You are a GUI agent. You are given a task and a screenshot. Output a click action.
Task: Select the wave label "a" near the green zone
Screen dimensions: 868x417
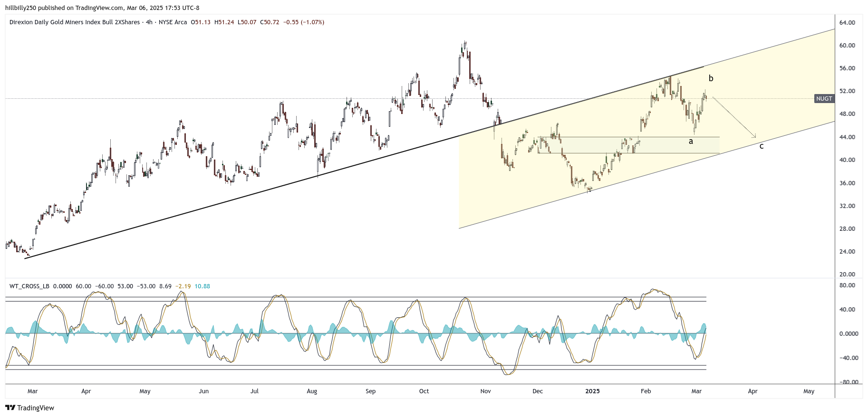click(x=691, y=142)
